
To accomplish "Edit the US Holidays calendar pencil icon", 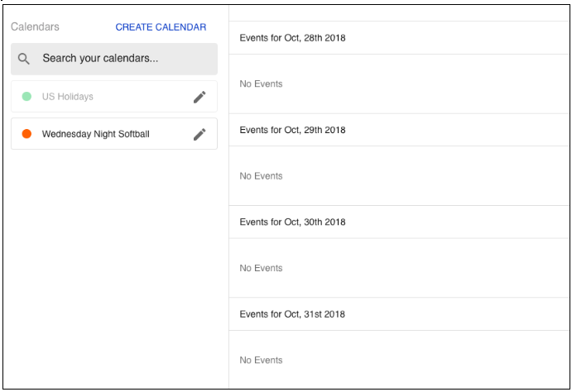I will [199, 97].
